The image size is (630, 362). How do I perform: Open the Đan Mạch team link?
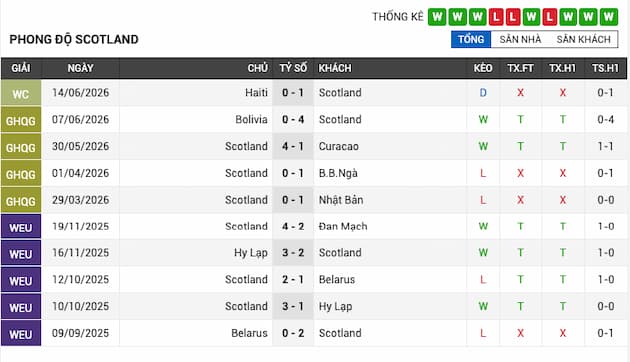(x=343, y=227)
